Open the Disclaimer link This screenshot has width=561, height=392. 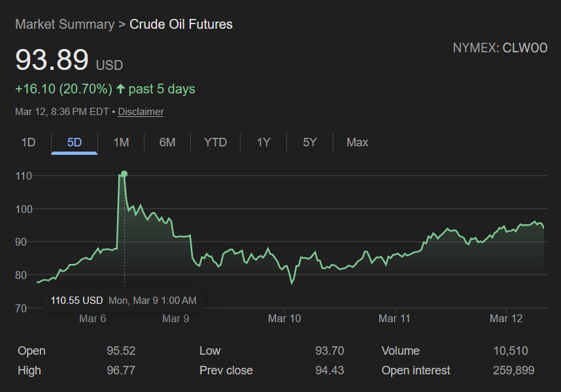click(x=141, y=112)
